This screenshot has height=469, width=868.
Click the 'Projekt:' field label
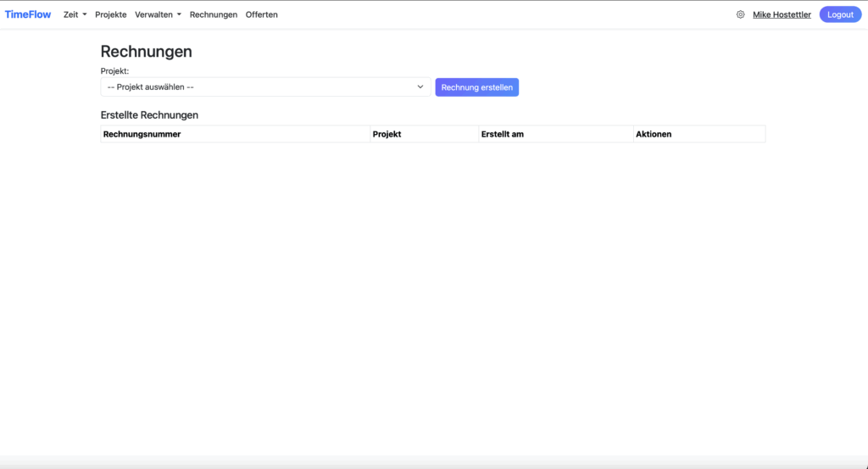click(114, 71)
